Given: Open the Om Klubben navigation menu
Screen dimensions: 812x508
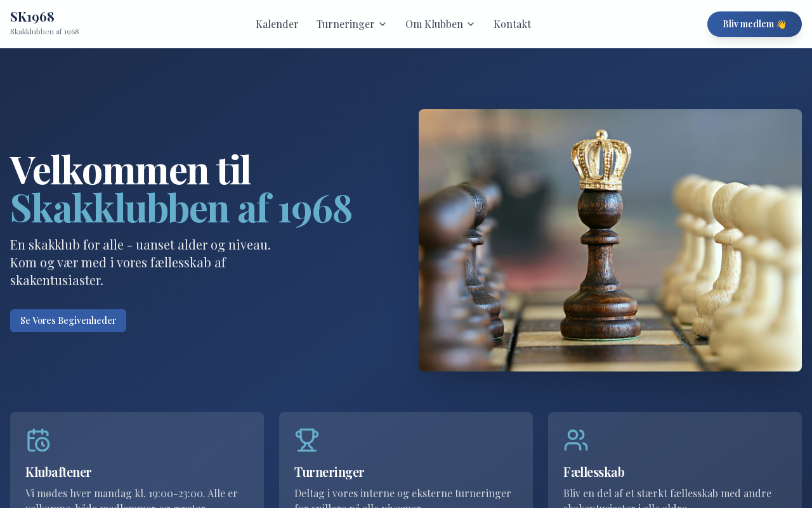Looking at the screenshot, I should [x=440, y=24].
